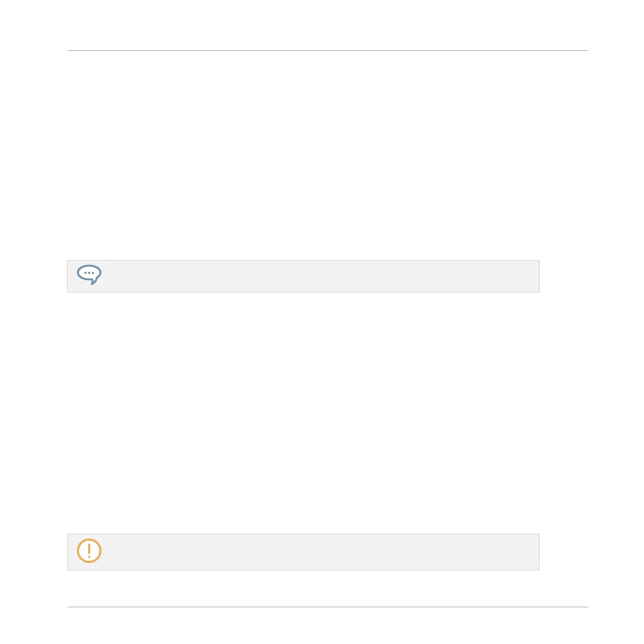The image size is (644, 644).
Task: Click the blank footer area below the bottom rule
Action: (328, 626)
